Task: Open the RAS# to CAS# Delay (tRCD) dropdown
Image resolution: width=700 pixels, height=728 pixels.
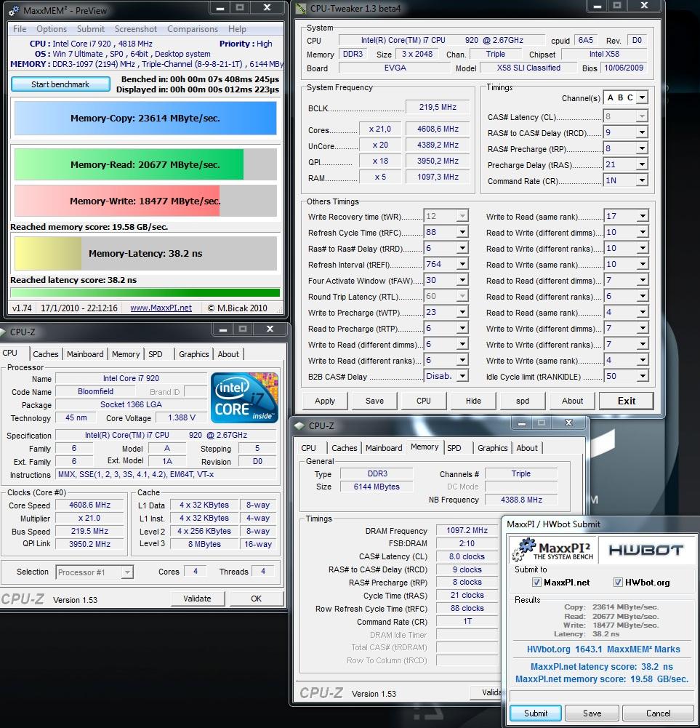Action: point(642,133)
